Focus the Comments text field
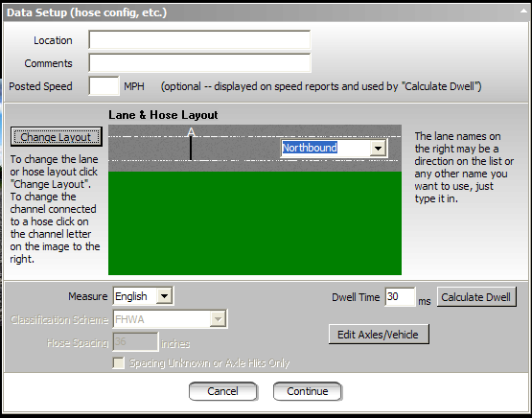 coord(199,62)
